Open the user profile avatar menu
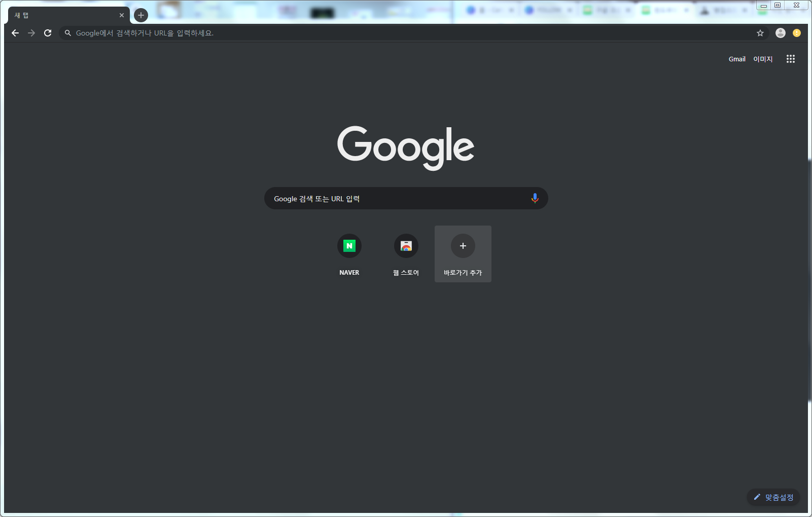 (x=781, y=33)
